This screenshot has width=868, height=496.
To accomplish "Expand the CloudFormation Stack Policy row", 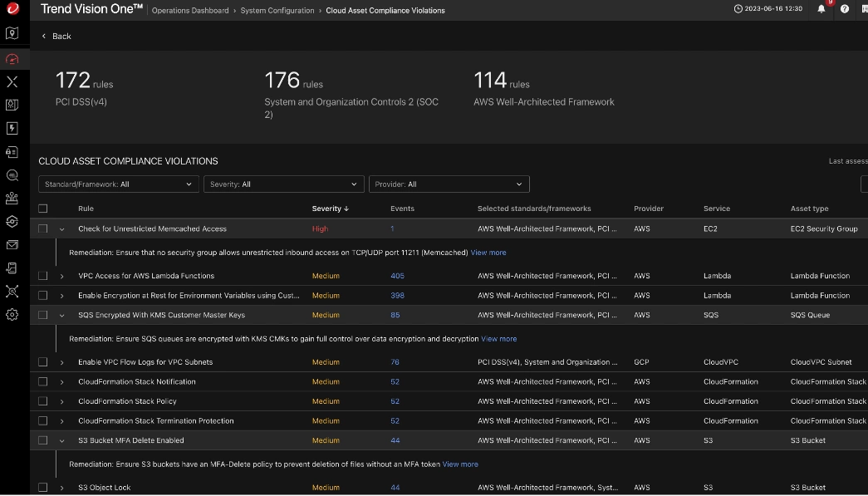I will 62,402.
